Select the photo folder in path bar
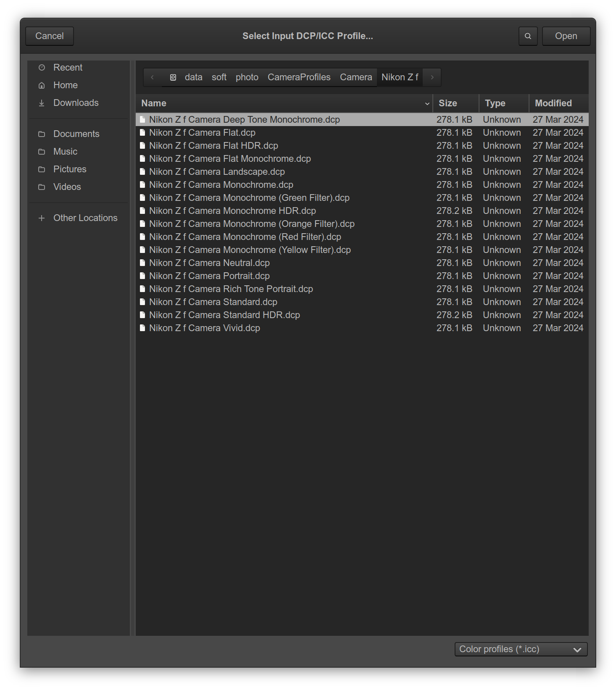616x690 pixels. tap(247, 77)
